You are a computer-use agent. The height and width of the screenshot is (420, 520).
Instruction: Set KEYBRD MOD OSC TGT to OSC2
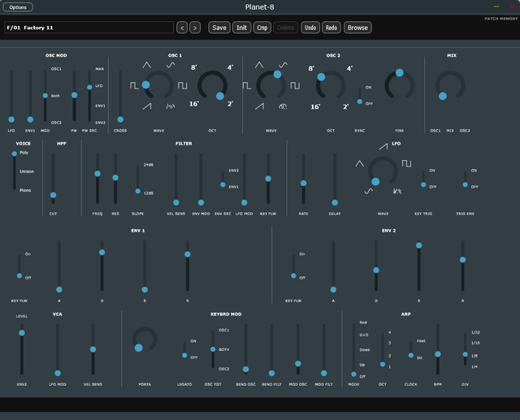[224, 369]
